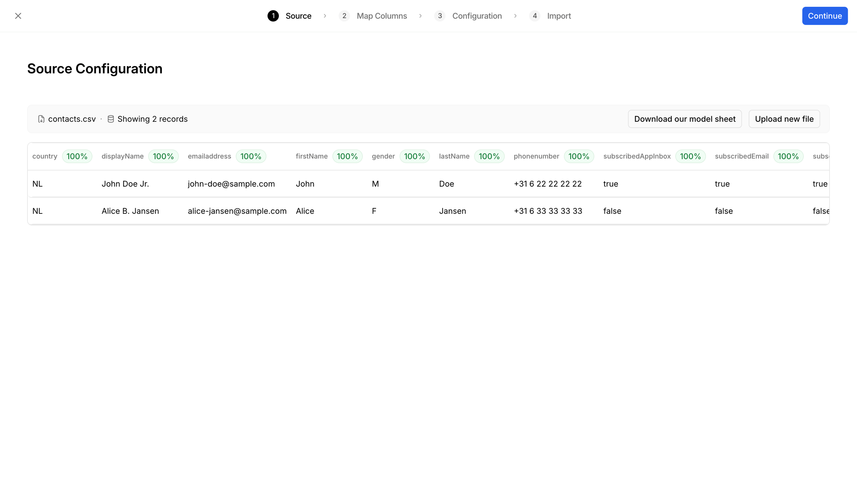Click last name Jansen cell
The image size is (857, 504).
(x=452, y=211)
